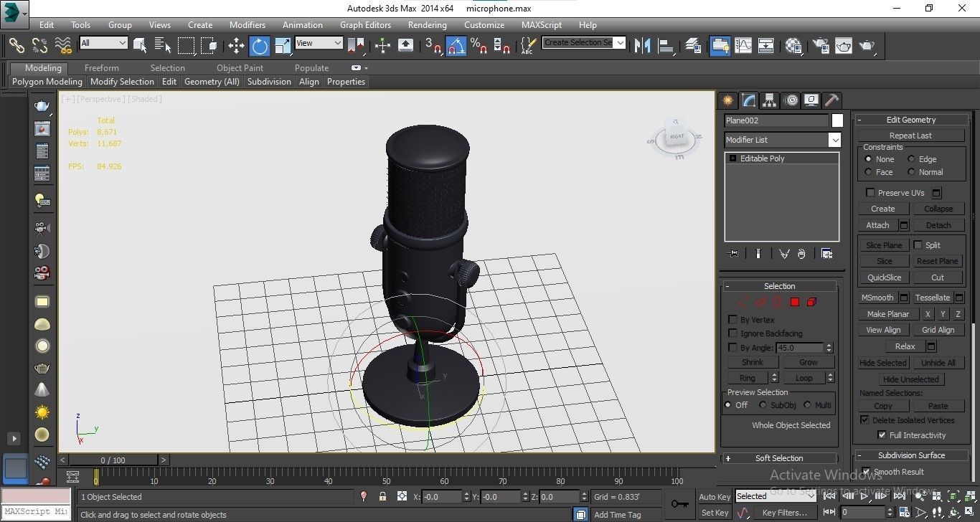Open the MAXScript menu
Image resolution: width=980 pixels, height=522 pixels.
click(542, 25)
